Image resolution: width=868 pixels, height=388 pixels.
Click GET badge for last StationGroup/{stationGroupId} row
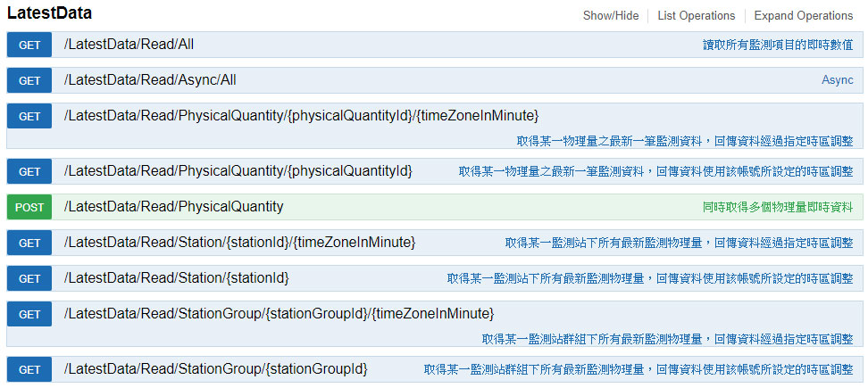(29, 369)
